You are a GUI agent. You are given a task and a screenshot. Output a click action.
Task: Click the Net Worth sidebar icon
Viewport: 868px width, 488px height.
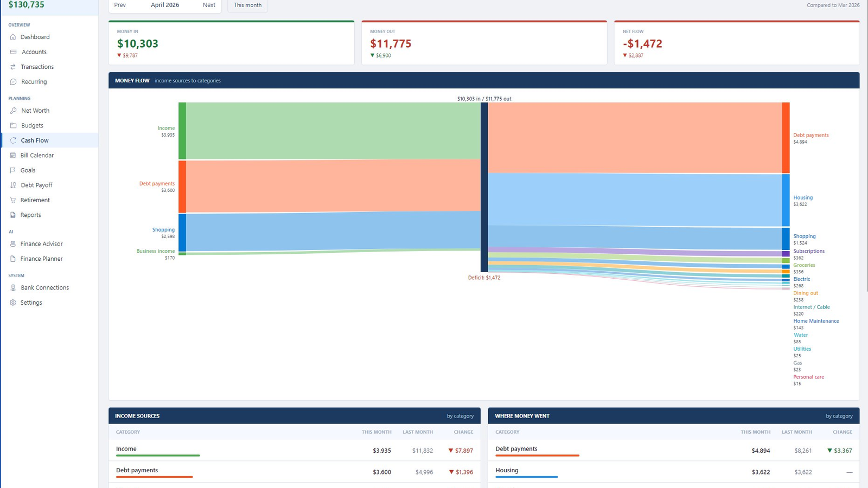pos(13,111)
